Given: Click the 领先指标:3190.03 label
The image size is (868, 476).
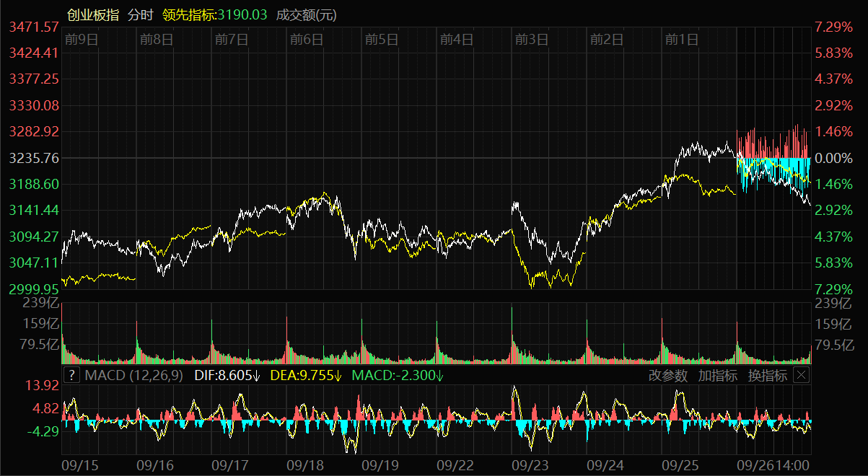Looking at the screenshot, I should click(215, 14).
